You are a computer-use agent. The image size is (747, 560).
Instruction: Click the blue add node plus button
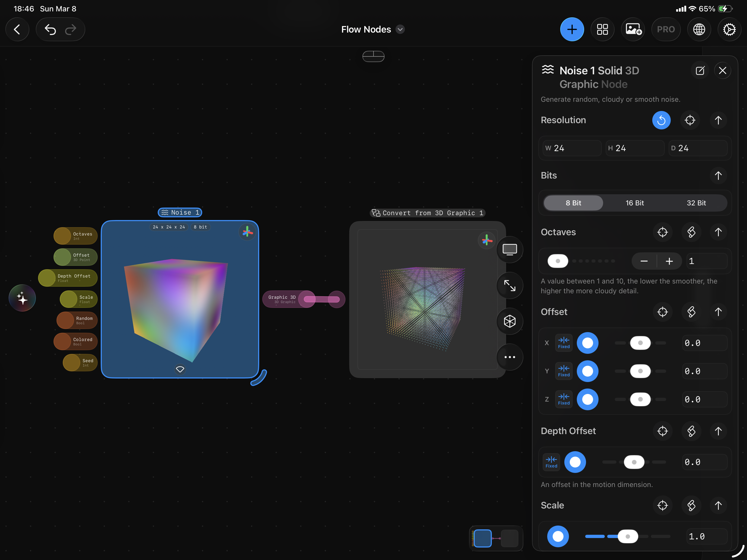(572, 29)
